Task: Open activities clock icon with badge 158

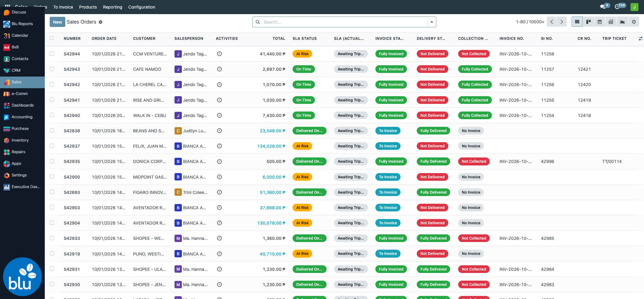Action: click(620, 6)
